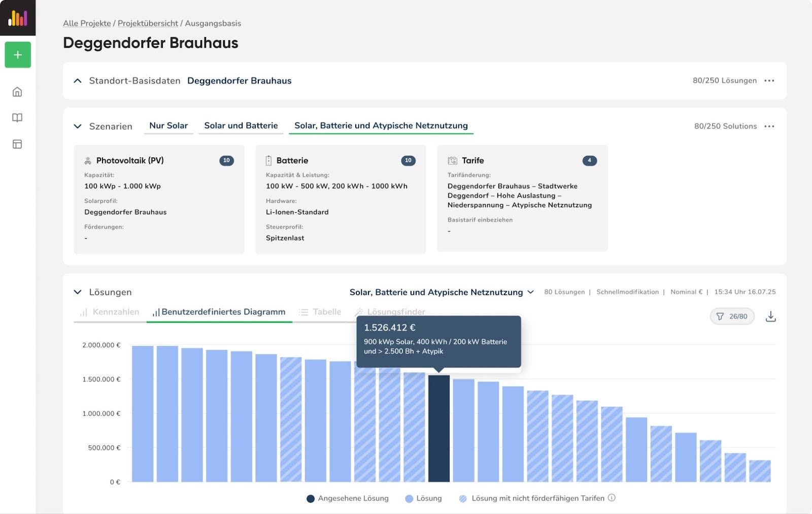The image size is (812, 514).
Task: Open the three-dot menu for Standort-Basisdaten
Action: click(x=769, y=81)
